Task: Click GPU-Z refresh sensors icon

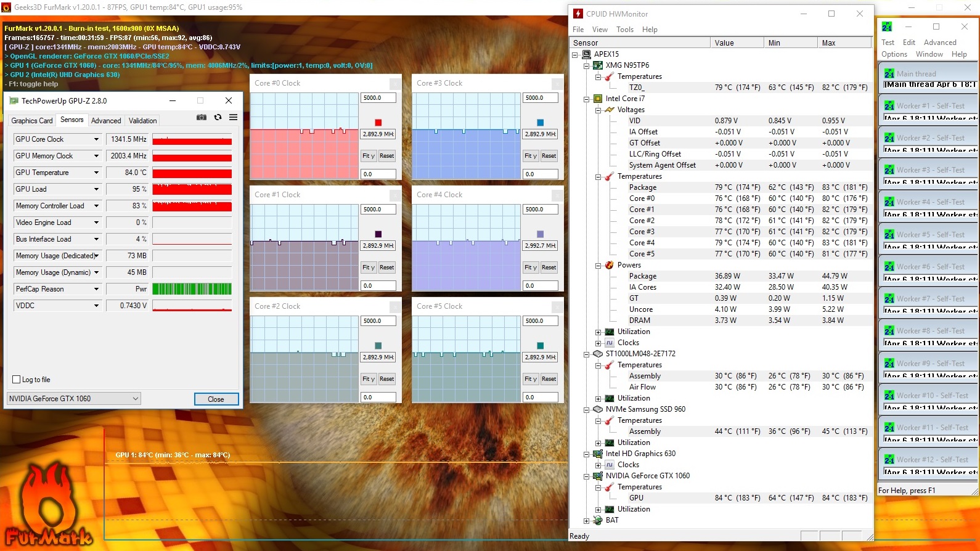Action: [218, 117]
